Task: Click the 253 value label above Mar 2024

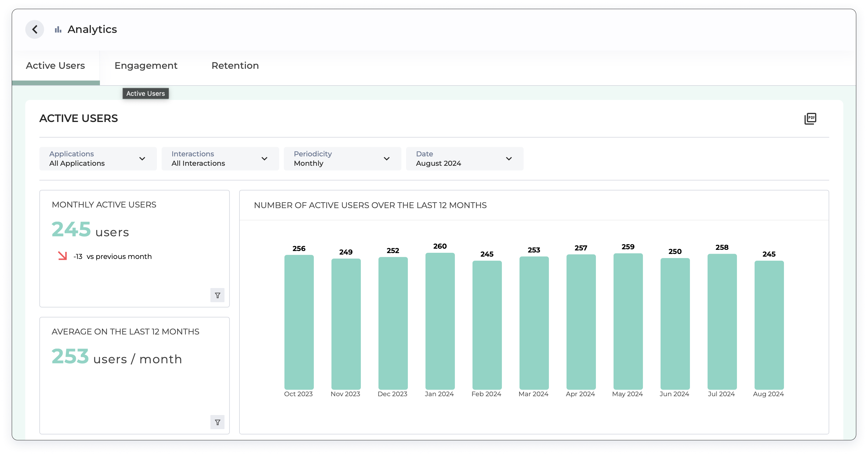Action: 534,250
